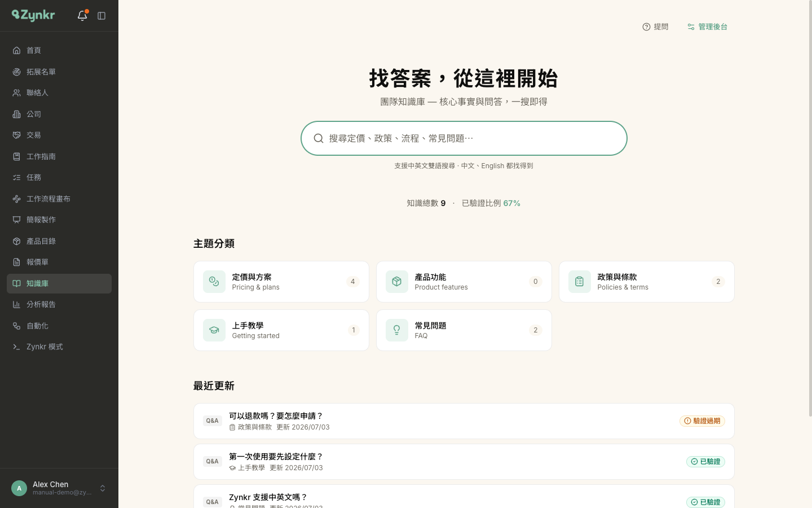Screen dimensions: 812x508
Task: Open the 上手教學 category card
Action: click(281, 330)
